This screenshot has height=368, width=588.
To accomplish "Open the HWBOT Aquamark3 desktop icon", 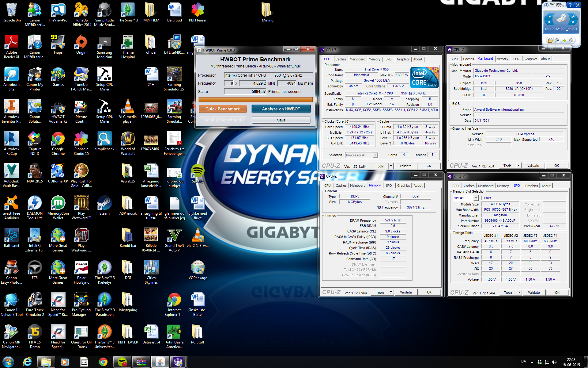I will pos(58,111).
